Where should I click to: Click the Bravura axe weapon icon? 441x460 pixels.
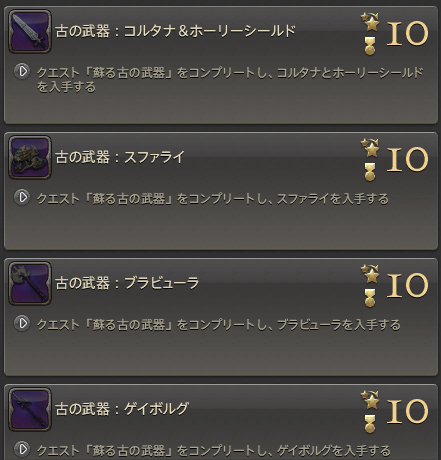click(30, 283)
